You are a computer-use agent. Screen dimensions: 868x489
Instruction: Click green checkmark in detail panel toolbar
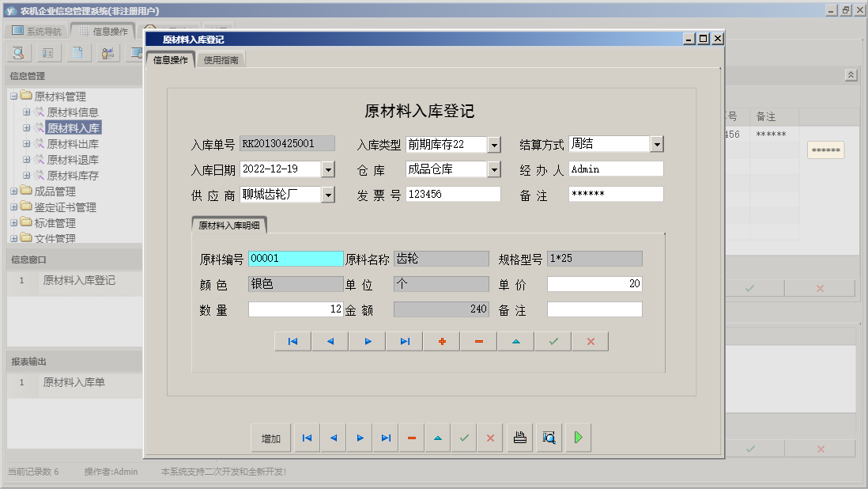pos(553,341)
